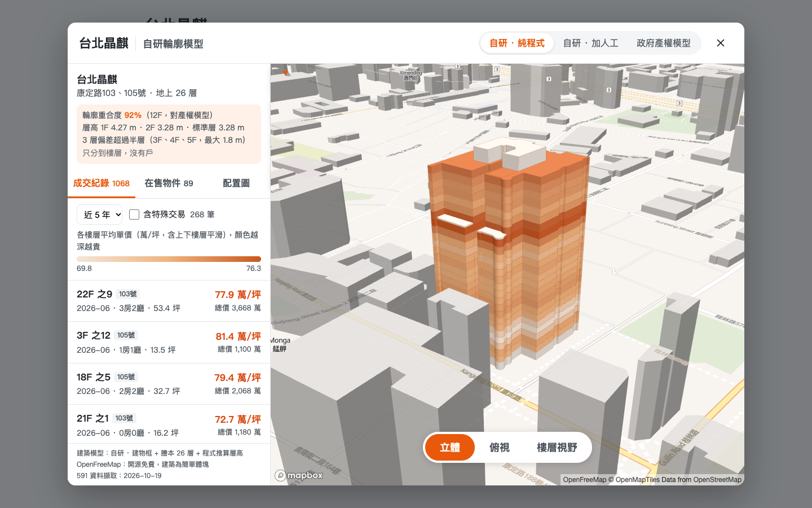Click the OpenFreeMap attribution link

[585, 480]
